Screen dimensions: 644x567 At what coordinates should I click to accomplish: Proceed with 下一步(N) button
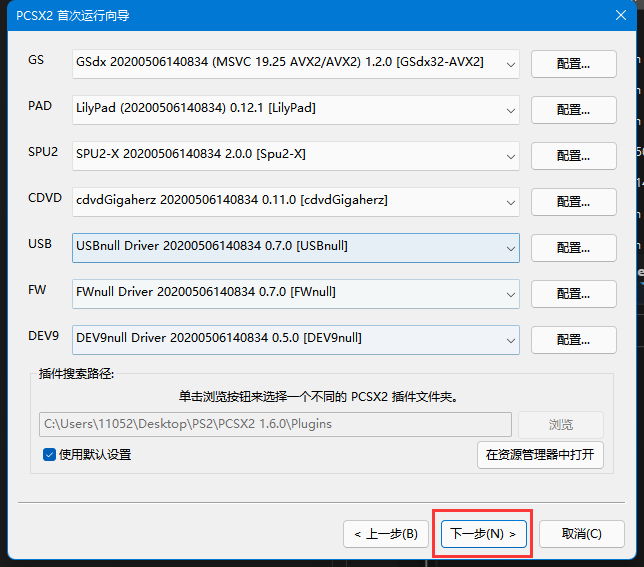(x=483, y=534)
